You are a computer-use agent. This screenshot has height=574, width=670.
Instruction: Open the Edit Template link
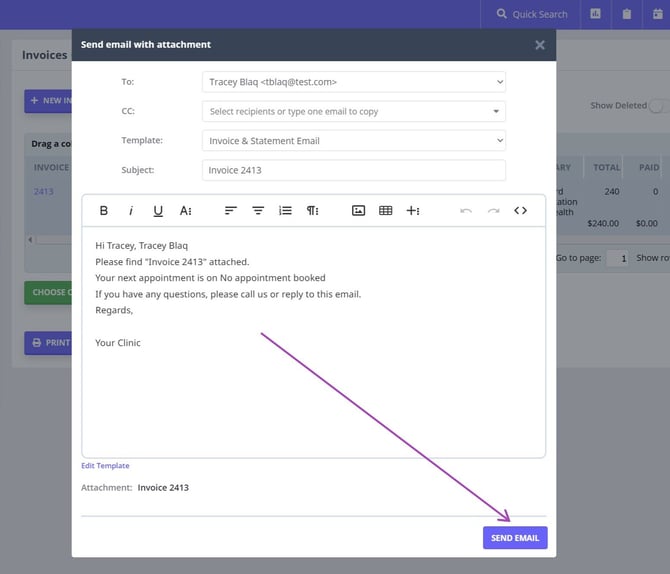pos(105,466)
